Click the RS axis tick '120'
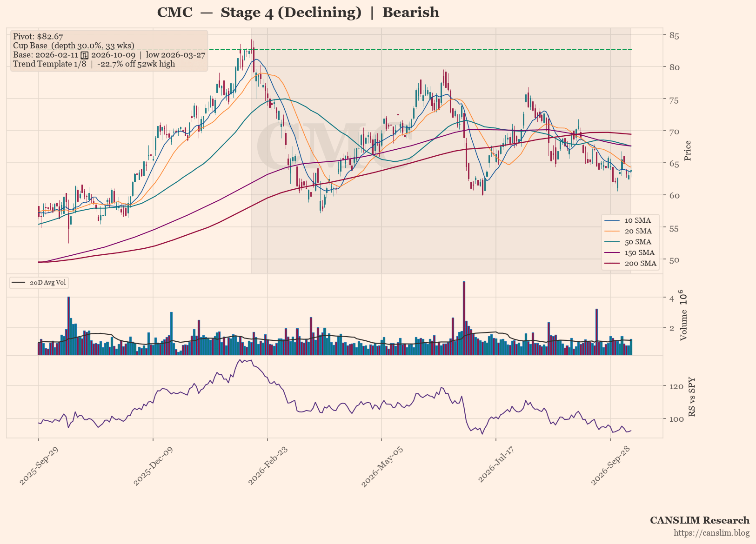This screenshot has width=756, height=544. pos(676,386)
